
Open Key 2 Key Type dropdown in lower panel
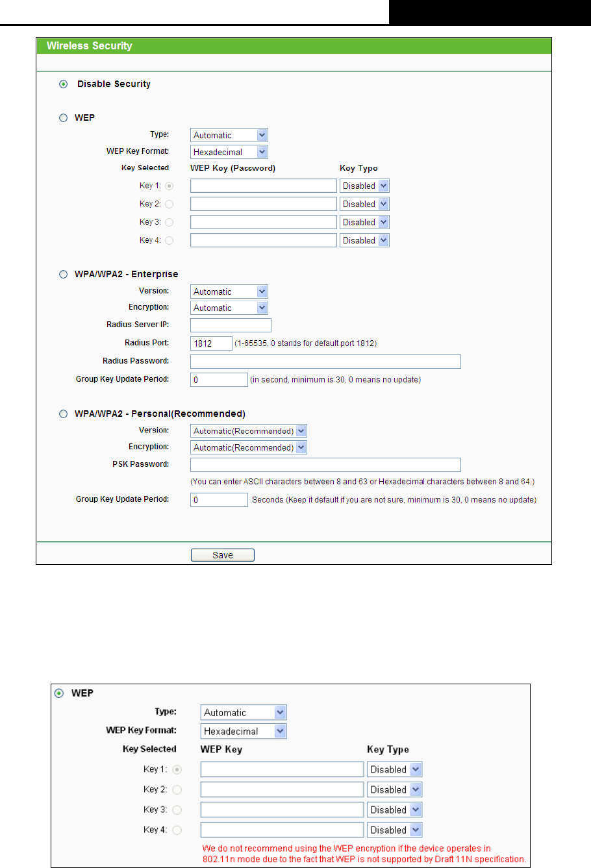pos(395,789)
